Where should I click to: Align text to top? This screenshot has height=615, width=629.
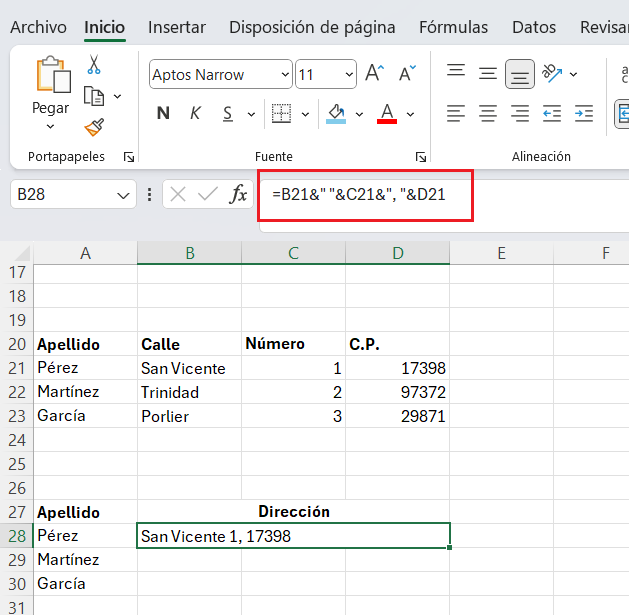coord(456,71)
